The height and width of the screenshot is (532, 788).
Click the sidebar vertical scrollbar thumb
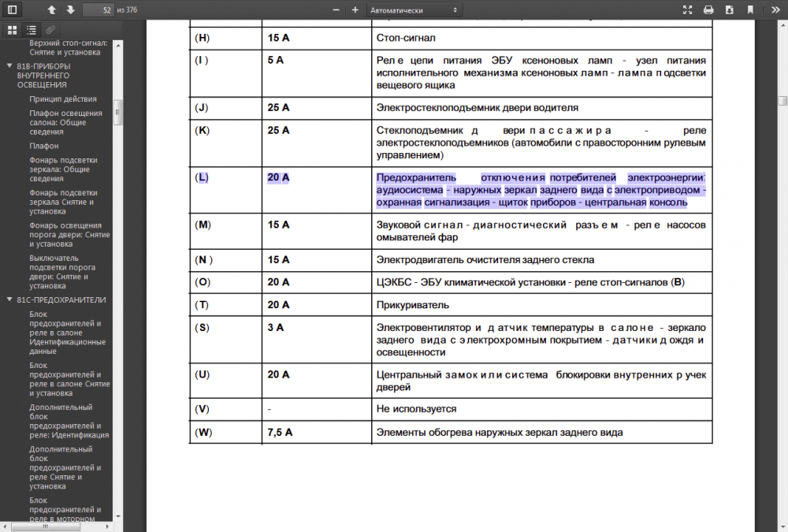coord(118,112)
